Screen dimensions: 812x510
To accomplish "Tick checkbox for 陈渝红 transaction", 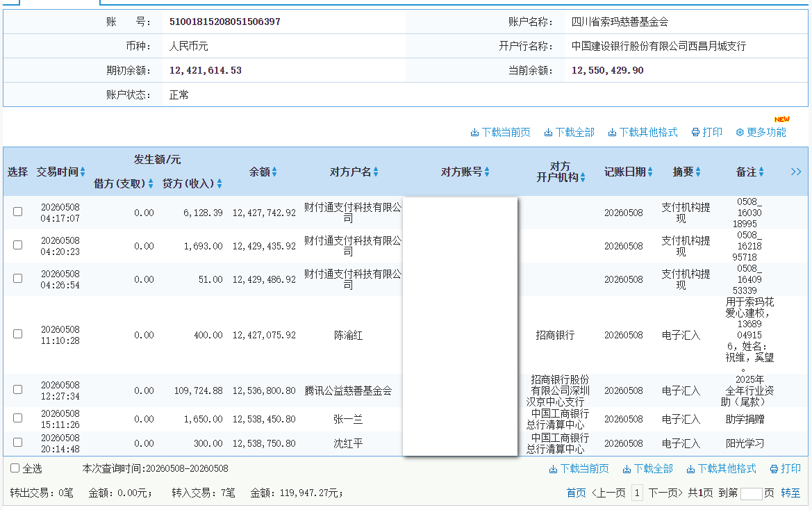I will tap(17, 334).
